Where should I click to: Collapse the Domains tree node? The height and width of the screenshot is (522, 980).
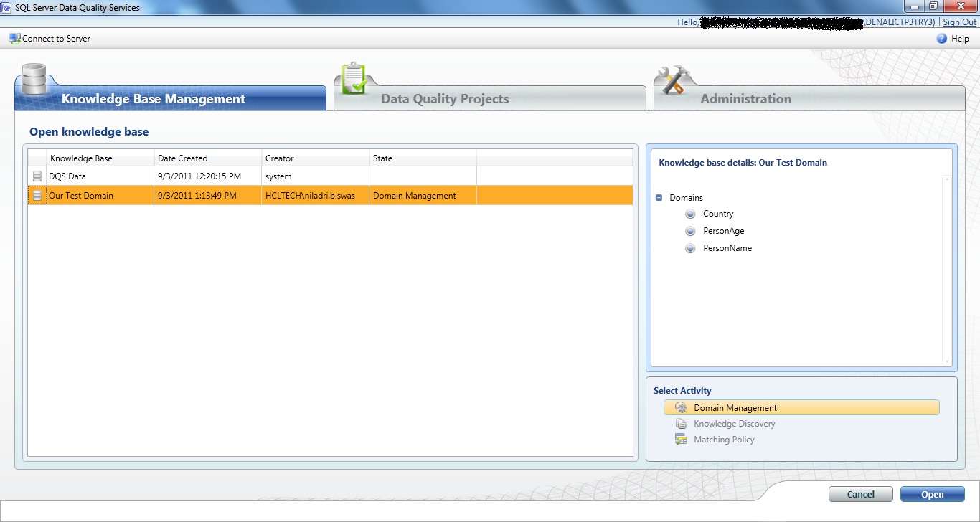(x=659, y=197)
